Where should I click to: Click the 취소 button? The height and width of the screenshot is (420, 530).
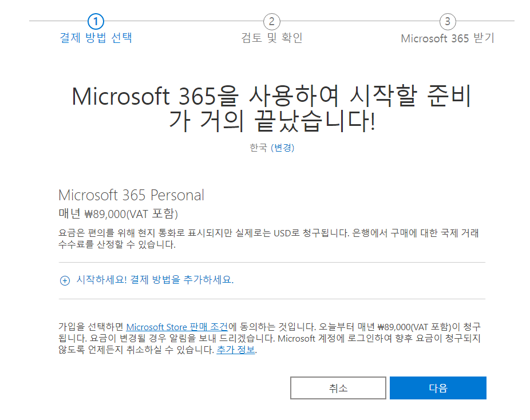click(338, 388)
